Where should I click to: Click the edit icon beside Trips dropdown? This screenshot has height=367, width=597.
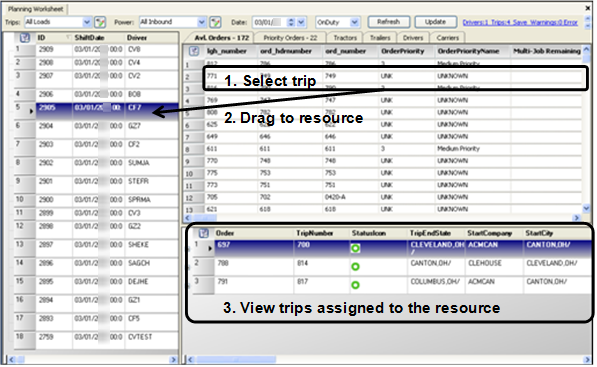click(100, 22)
